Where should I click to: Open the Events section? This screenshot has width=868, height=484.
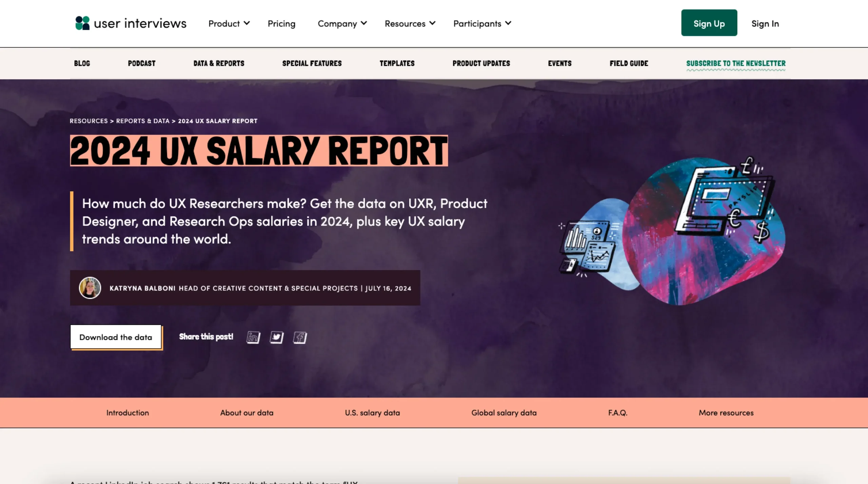coord(560,63)
